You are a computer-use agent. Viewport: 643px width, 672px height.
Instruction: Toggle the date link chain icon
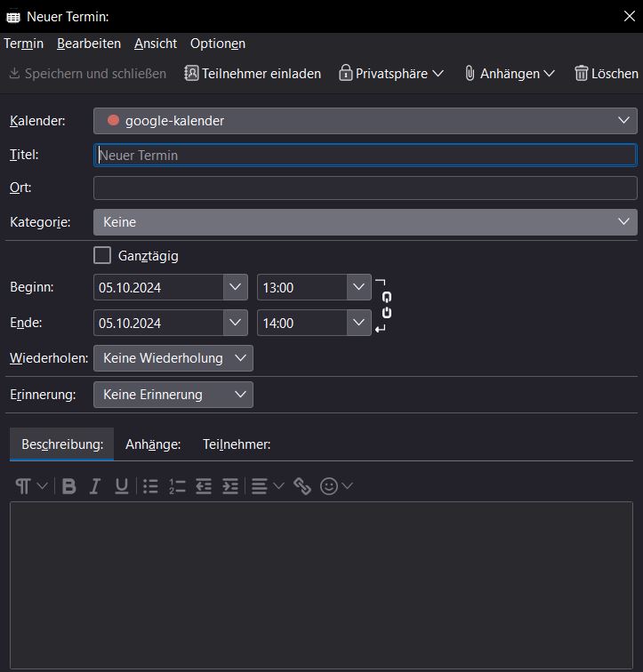[x=386, y=305]
